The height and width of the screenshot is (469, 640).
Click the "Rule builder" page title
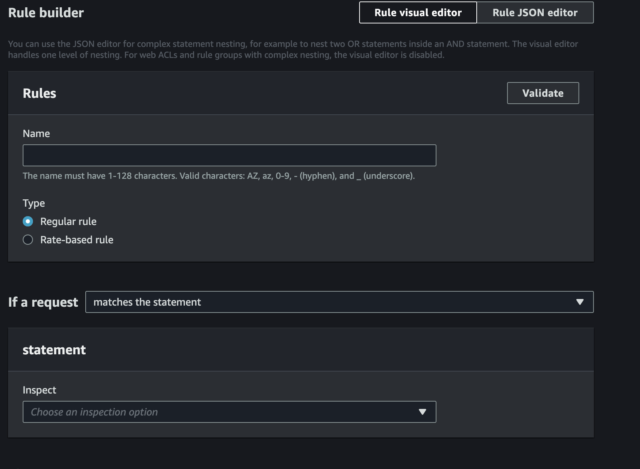click(x=46, y=13)
